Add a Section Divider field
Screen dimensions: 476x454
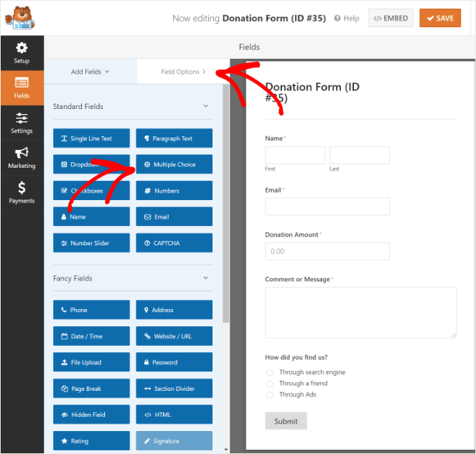tap(174, 388)
